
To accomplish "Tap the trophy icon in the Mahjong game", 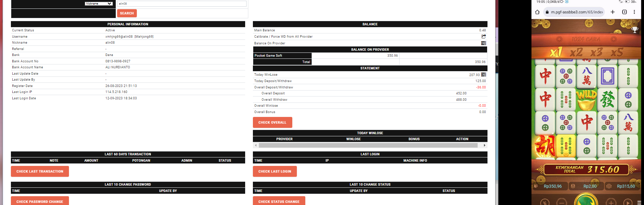I will tap(635, 30).
